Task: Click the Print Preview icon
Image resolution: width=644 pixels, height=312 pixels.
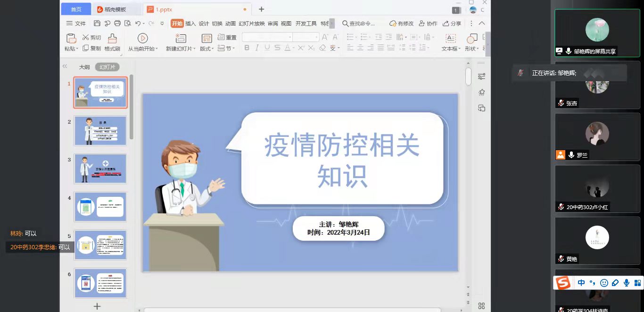Action: click(128, 23)
